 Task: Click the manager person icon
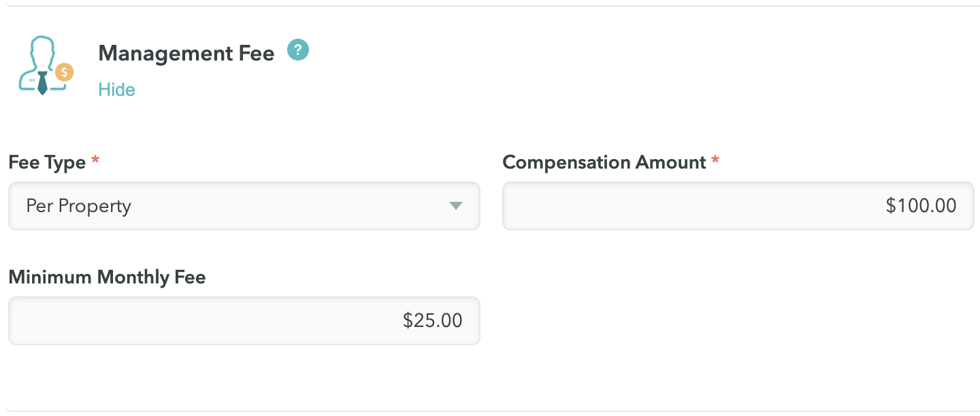(45, 66)
